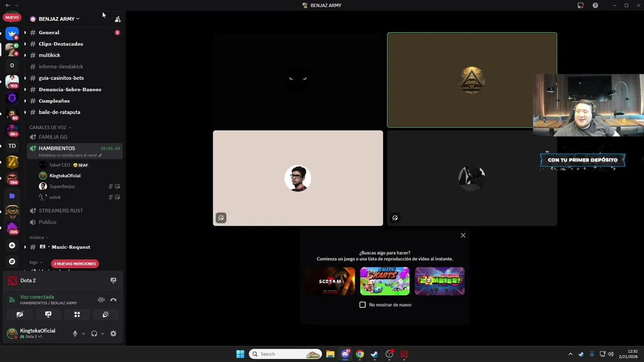This screenshot has height=362, width=644.
Task: Open noise suppression waveform icon
Action: tap(101, 300)
